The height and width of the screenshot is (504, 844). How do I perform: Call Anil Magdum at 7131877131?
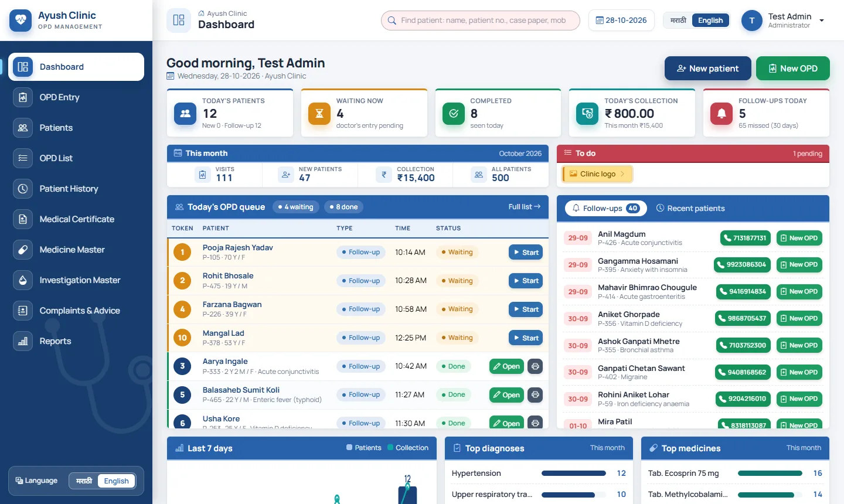745,238
